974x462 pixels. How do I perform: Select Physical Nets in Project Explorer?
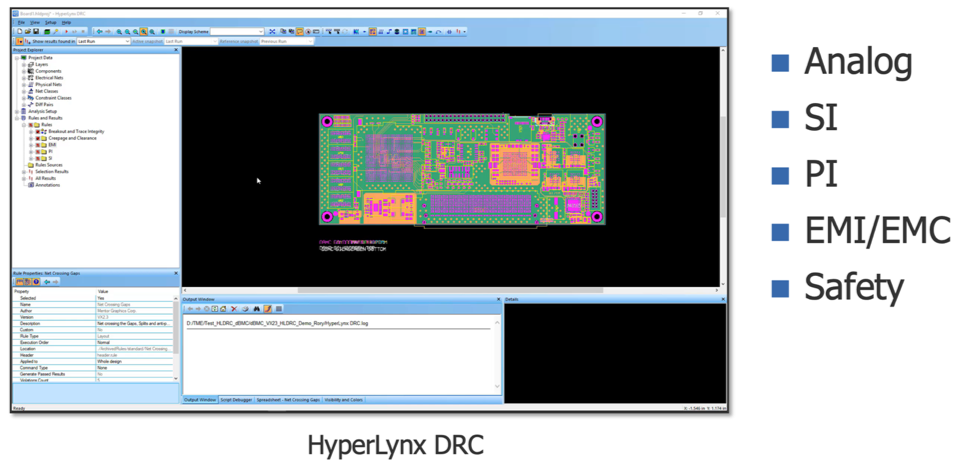pos(48,84)
